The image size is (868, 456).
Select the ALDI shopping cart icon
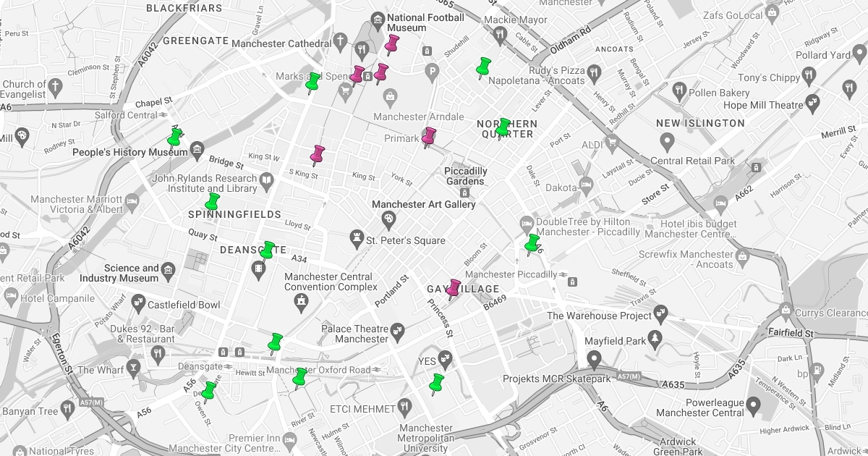pyautogui.click(x=612, y=142)
